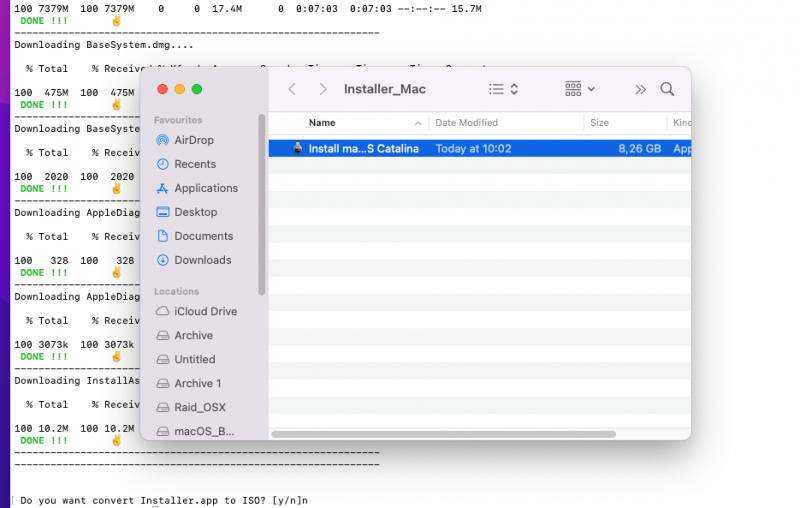Zoom the Finder window green button
This screenshot has width=800, height=508.
click(197, 89)
